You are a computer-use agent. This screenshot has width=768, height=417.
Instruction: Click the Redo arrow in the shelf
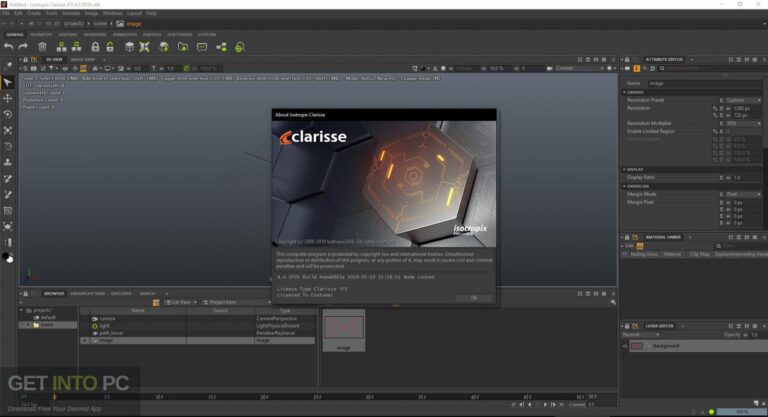pyautogui.click(x=23, y=47)
